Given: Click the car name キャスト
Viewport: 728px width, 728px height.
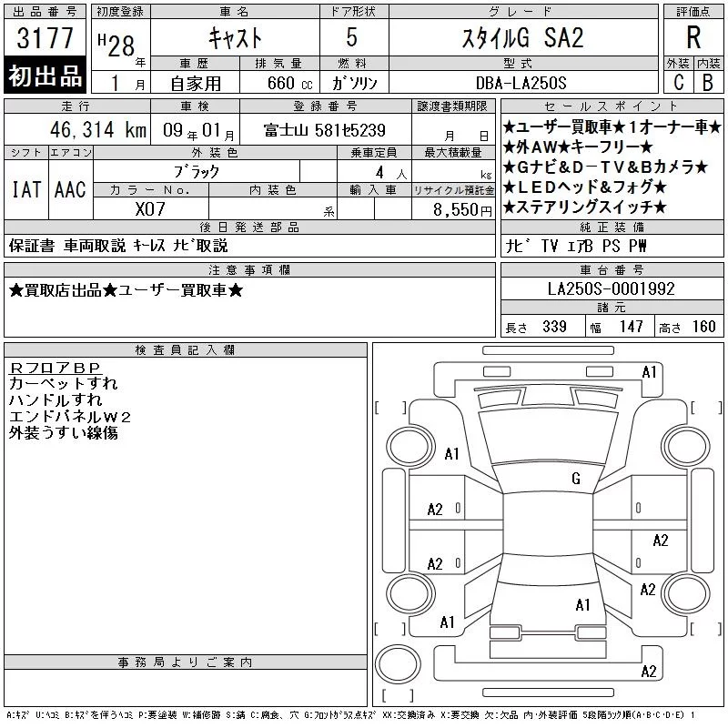Looking at the screenshot, I should (236, 37).
